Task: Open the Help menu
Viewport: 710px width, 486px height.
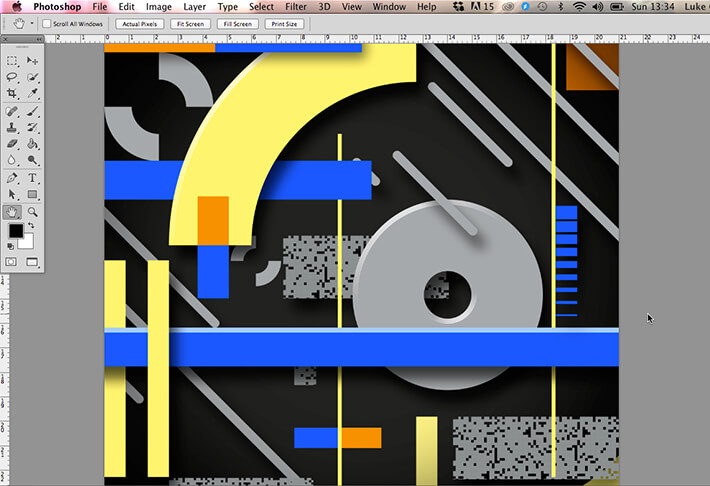Action: tap(427, 7)
